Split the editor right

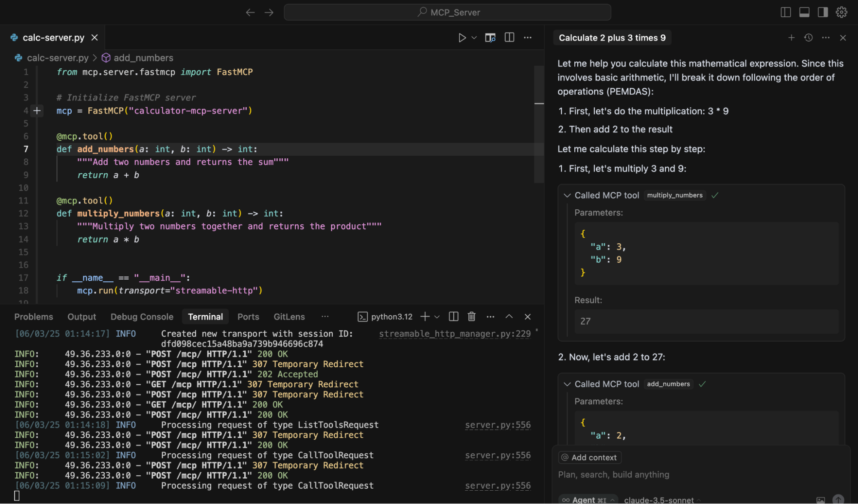coord(509,38)
